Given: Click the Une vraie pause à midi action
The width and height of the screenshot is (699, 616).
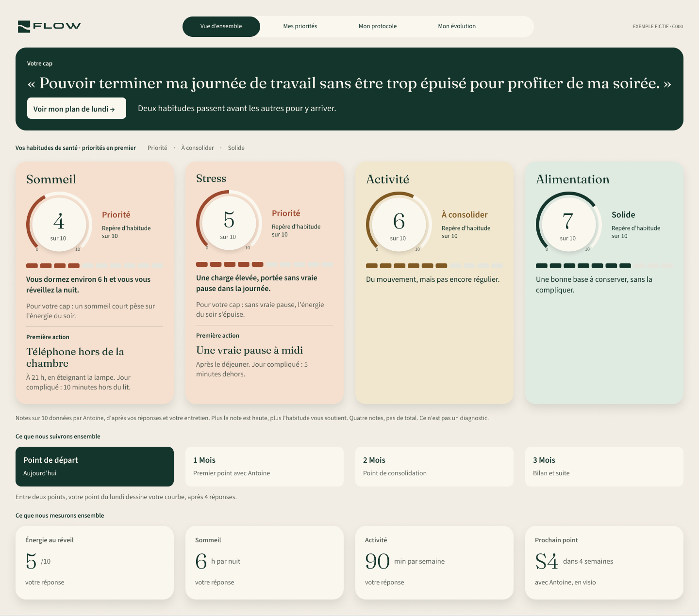Looking at the screenshot, I should (250, 350).
